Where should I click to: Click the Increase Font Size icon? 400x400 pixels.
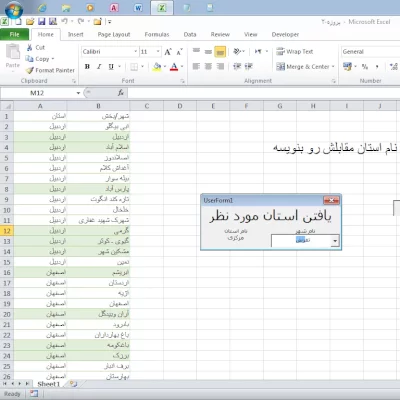[168, 52]
